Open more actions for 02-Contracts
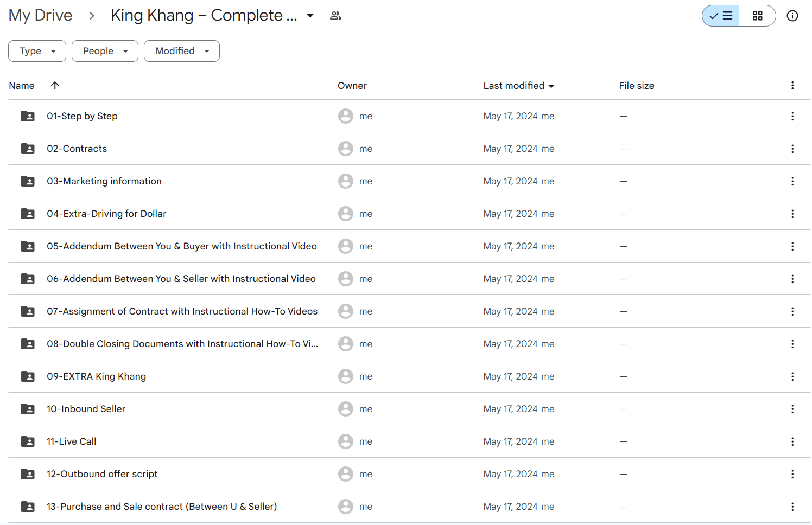Screen dimensions: 812x525 [x=792, y=149]
